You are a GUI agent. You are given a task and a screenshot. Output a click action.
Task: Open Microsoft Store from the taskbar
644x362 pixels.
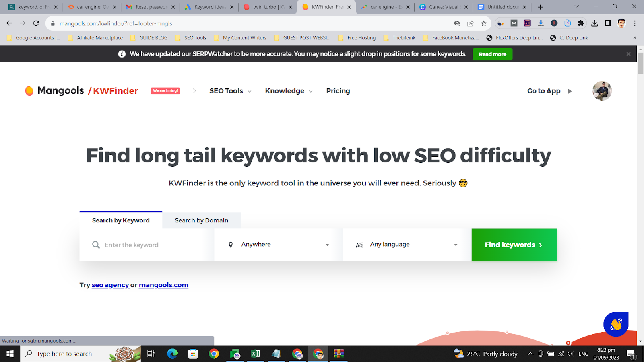click(x=193, y=354)
